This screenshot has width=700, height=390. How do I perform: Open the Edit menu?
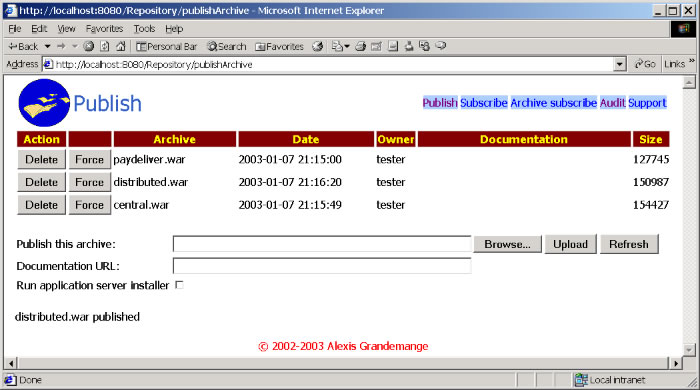pyautogui.click(x=39, y=29)
